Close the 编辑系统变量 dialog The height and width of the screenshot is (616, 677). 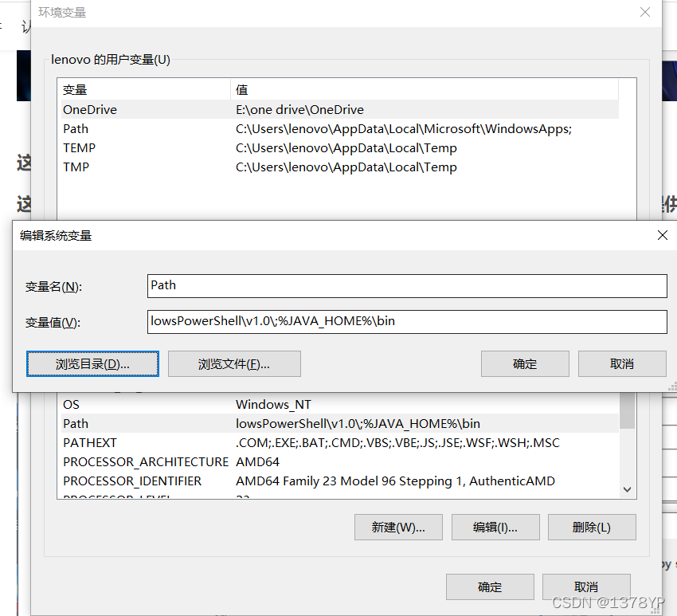click(x=663, y=235)
